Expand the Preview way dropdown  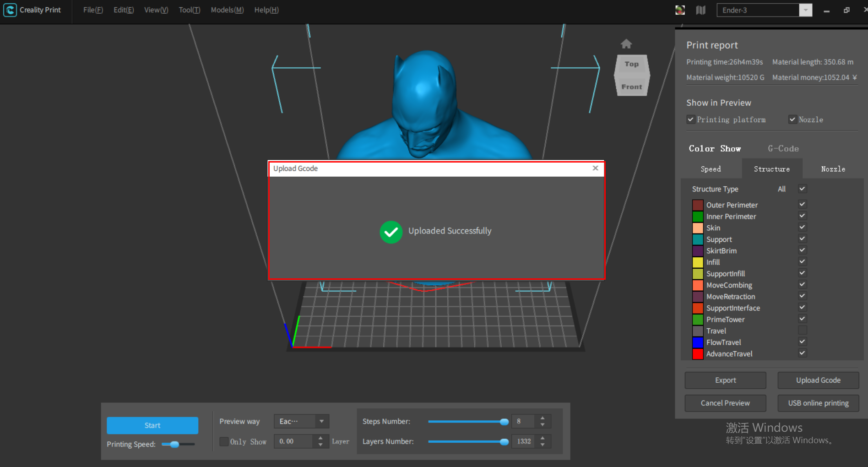click(x=321, y=421)
